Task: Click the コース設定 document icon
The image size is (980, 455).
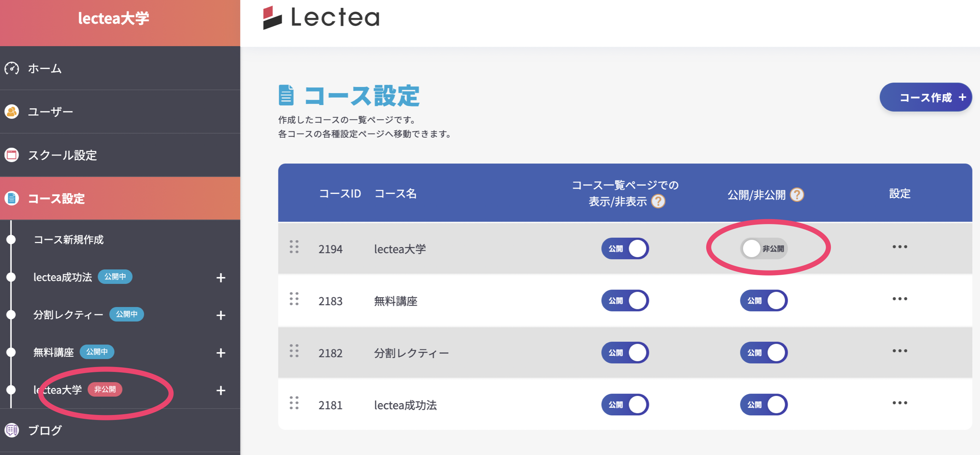Action: [12, 199]
